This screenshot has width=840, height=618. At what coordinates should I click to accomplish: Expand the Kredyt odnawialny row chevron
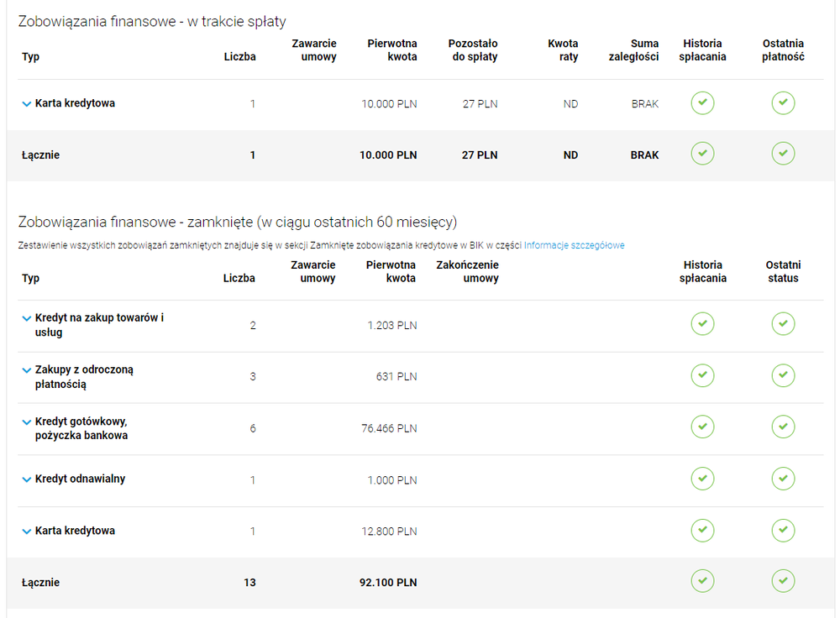point(26,479)
